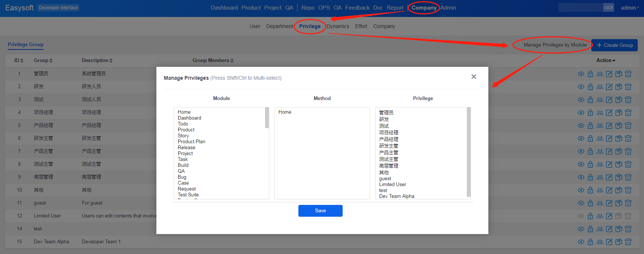Image resolution: width=644 pixels, height=254 pixels.
Task: Close the Manage Privileges dialog with X
Action: 474,77
